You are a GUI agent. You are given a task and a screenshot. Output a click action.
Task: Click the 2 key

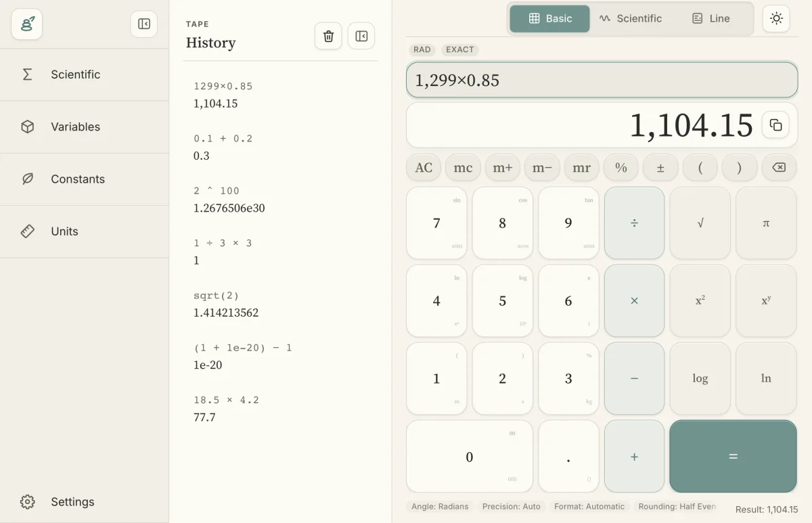tap(502, 378)
